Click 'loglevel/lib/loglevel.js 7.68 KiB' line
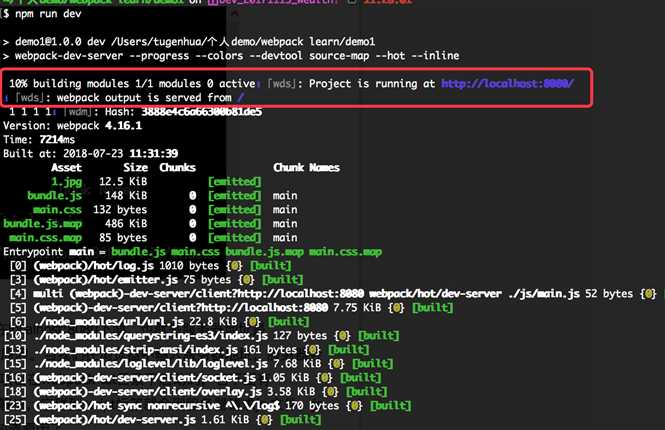Image resolution: width=665 pixels, height=430 pixels. (x=198, y=364)
